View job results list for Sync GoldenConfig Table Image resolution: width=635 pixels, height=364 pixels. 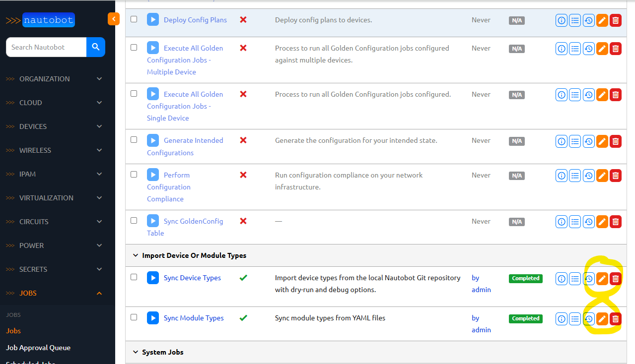click(575, 222)
